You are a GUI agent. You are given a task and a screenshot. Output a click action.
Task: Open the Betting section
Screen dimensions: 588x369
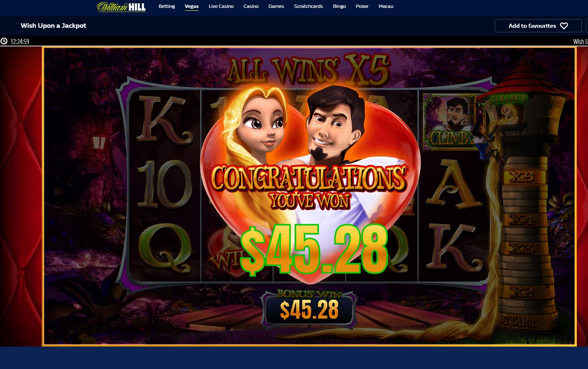pyautogui.click(x=167, y=6)
